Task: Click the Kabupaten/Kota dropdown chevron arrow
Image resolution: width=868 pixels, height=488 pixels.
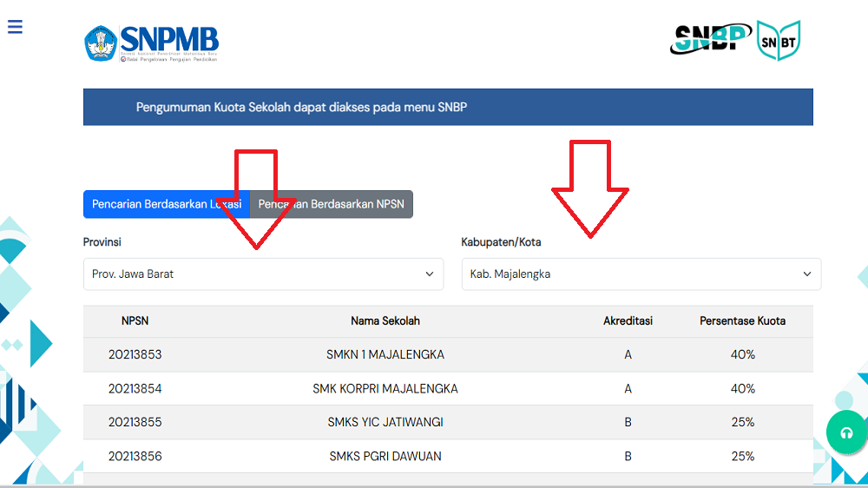Action: coord(806,274)
